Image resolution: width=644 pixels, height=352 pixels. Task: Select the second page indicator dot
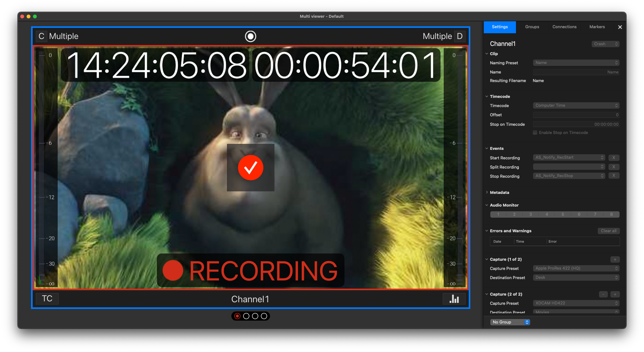coord(246,316)
